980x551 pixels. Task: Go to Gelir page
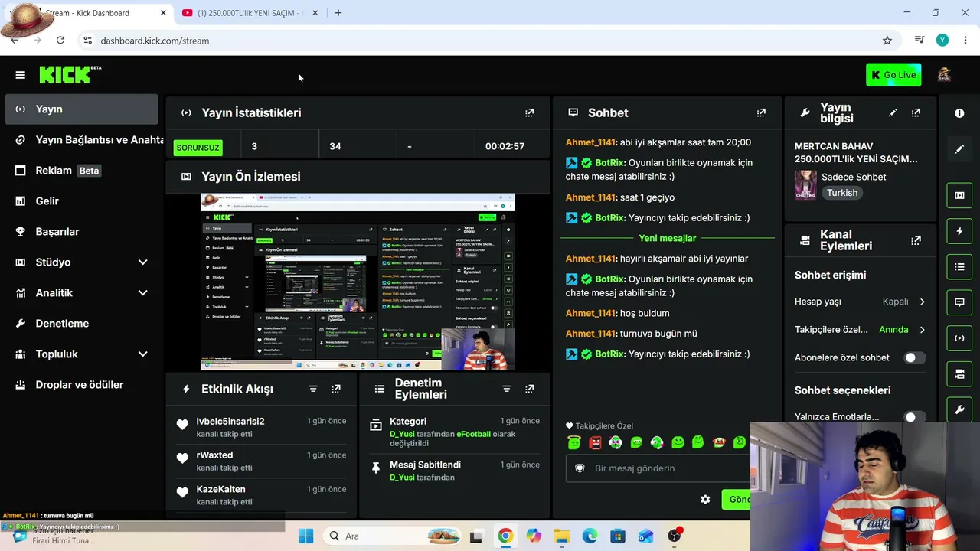(81, 201)
